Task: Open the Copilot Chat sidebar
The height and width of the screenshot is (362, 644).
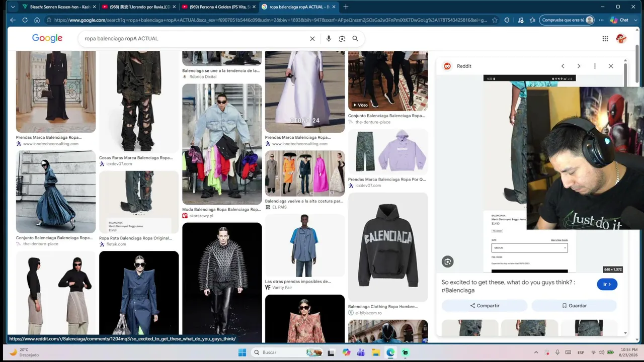Action: click(x=619, y=20)
